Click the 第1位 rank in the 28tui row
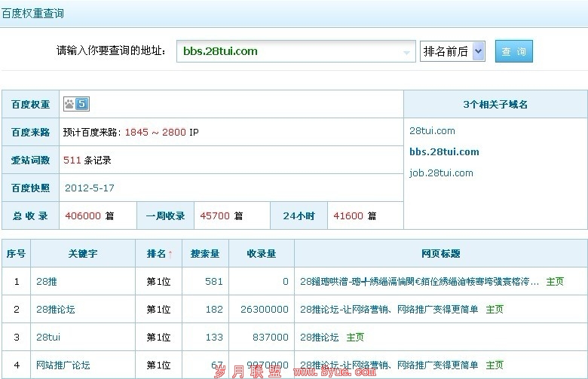Image resolution: width=588 pixels, height=379 pixels. pos(158,337)
